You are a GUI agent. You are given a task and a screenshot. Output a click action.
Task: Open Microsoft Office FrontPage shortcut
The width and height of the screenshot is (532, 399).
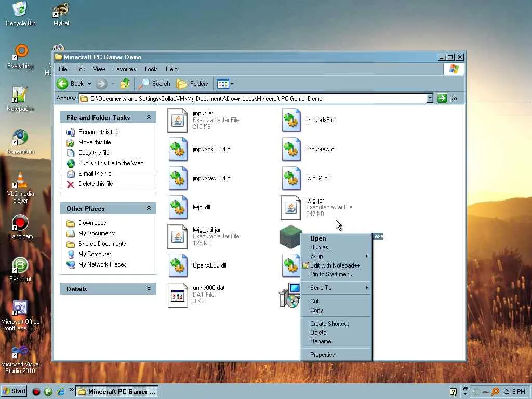coord(20,316)
